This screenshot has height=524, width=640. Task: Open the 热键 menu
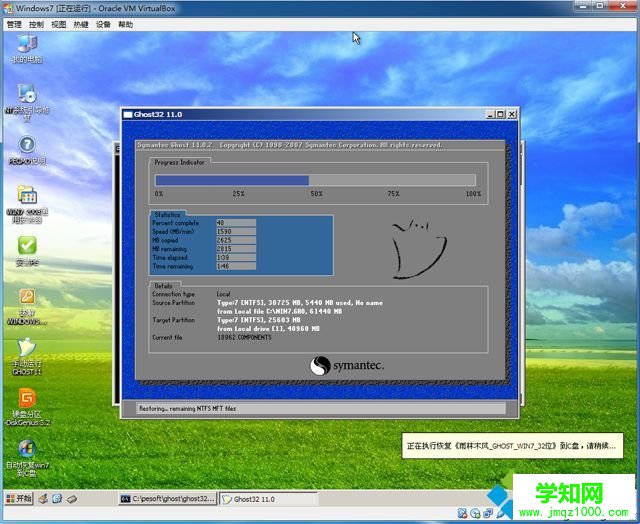pyautogui.click(x=81, y=24)
